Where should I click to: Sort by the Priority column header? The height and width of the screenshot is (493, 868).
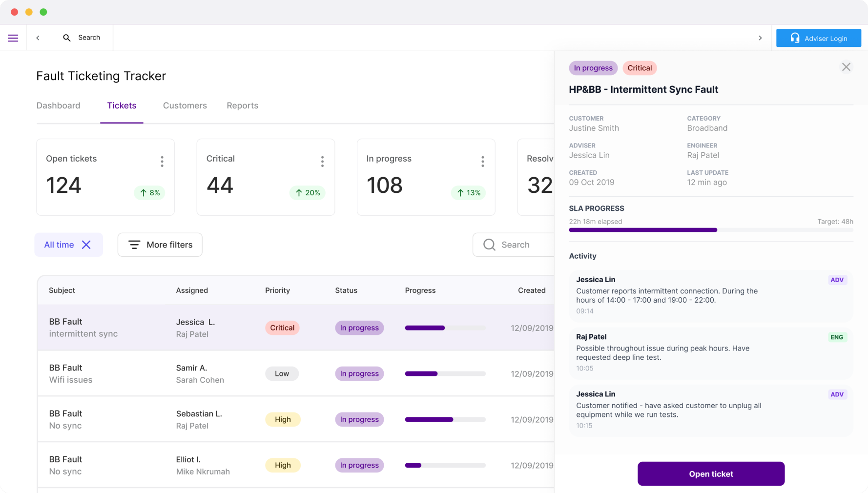tap(277, 290)
